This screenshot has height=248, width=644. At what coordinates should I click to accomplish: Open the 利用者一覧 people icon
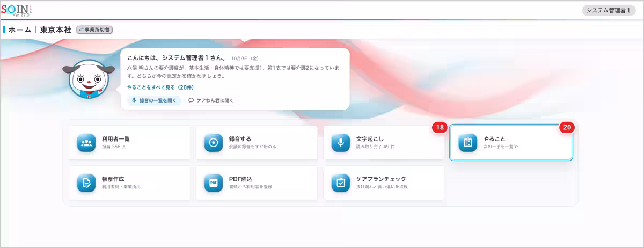point(86,143)
